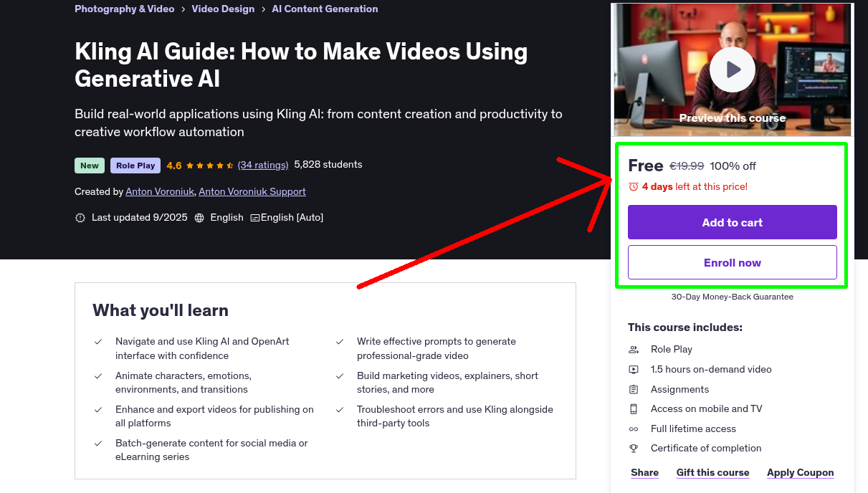868x493 pixels.
Task: Open the Photography & Video breadcrumb
Action: click(x=125, y=9)
